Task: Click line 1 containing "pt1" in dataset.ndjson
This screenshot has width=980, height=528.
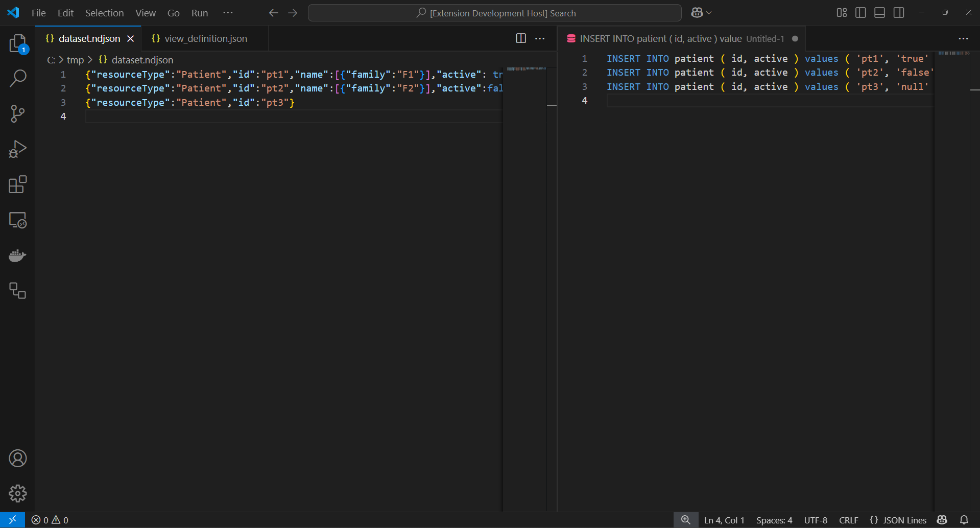Action: click(x=294, y=74)
